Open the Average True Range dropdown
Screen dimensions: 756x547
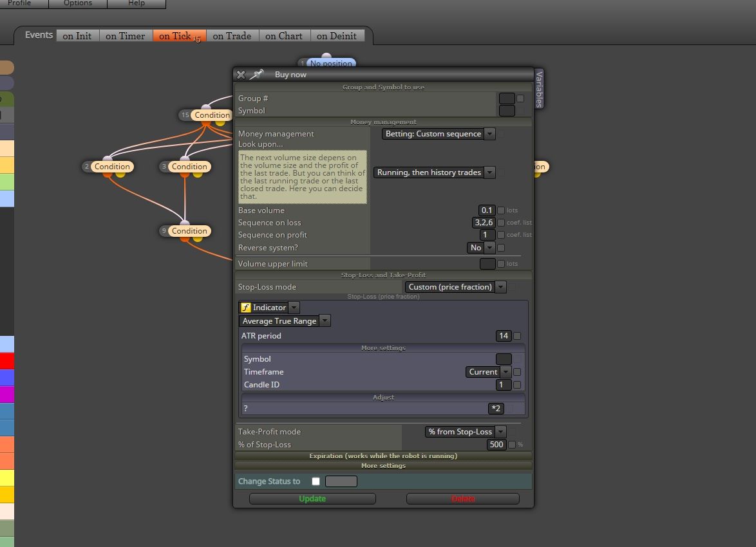(x=285, y=321)
